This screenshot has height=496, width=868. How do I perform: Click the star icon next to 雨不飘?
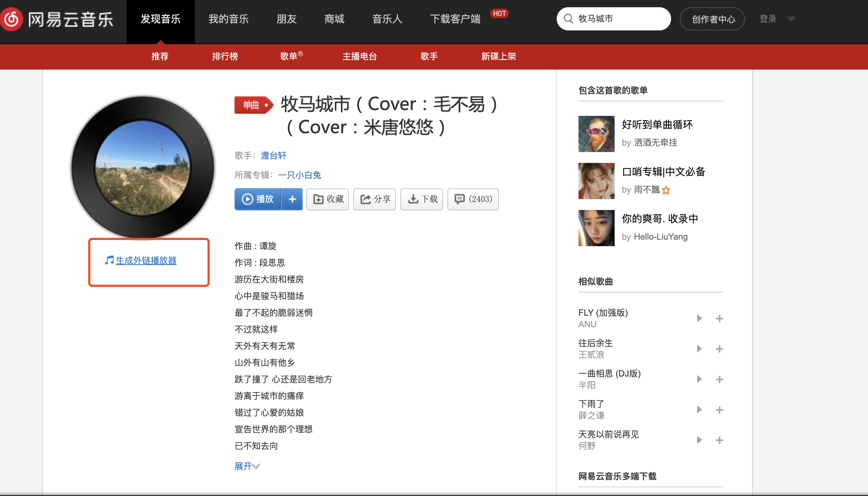[665, 190]
